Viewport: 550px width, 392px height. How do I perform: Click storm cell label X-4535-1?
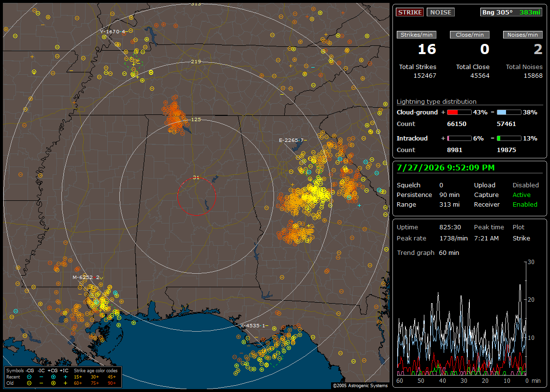coord(253,325)
